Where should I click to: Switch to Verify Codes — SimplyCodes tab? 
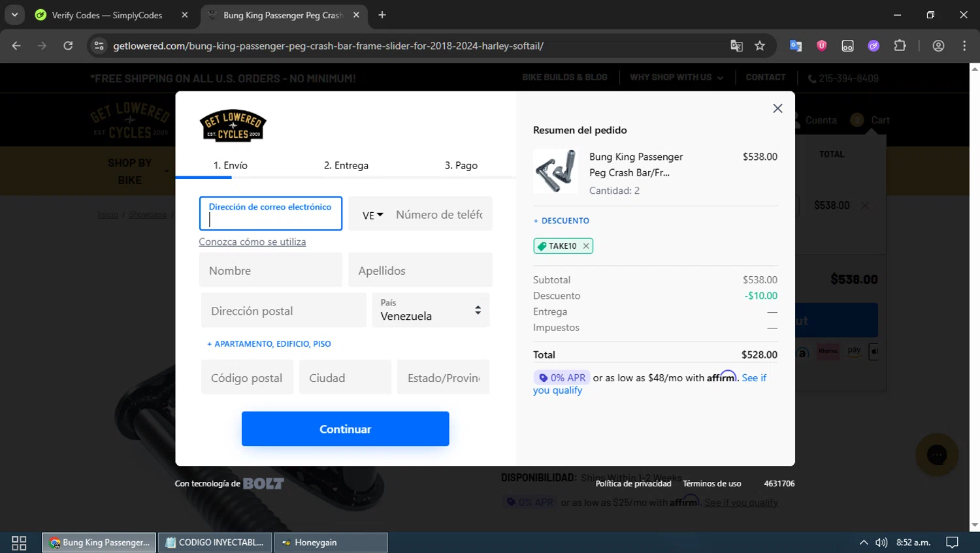point(107,15)
